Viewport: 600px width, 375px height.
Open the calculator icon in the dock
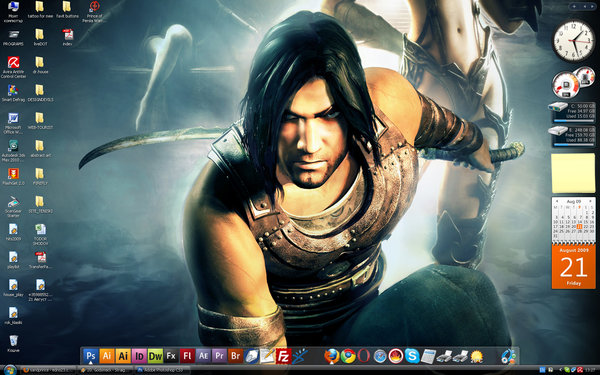(x=428, y=356)
